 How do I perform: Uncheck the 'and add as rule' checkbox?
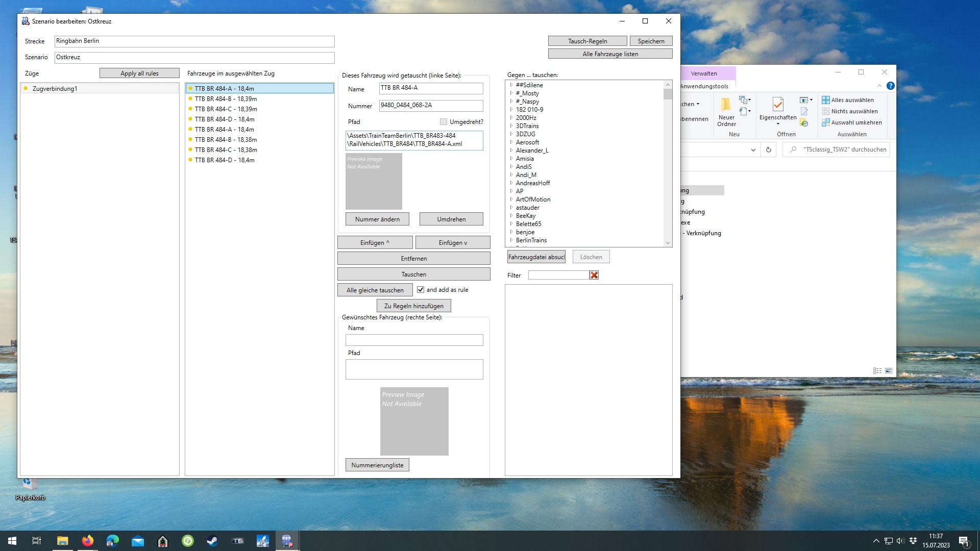(421, 290)
